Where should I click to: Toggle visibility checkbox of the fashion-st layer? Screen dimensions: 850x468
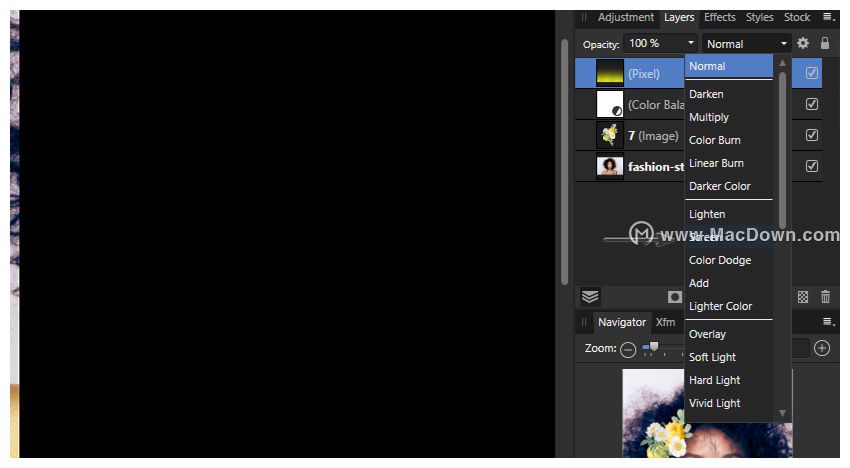(x=812, y=166)
